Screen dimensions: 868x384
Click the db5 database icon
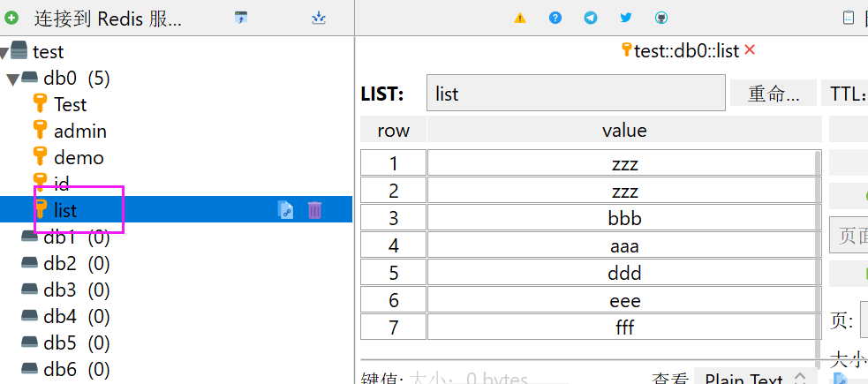(x=29, y=342)
